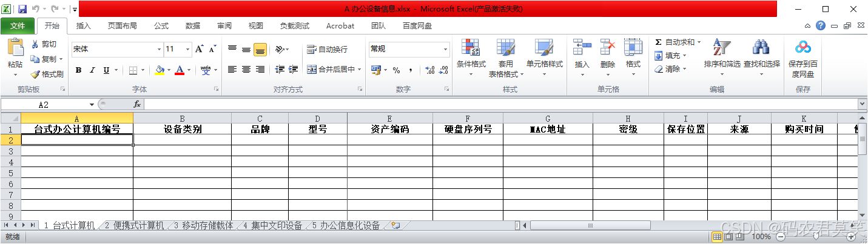Screen dimensions: 868x244
Task: Toggle highlighted bottom vertical alignment
Action: pyautogui.click(x=260, y=49)
